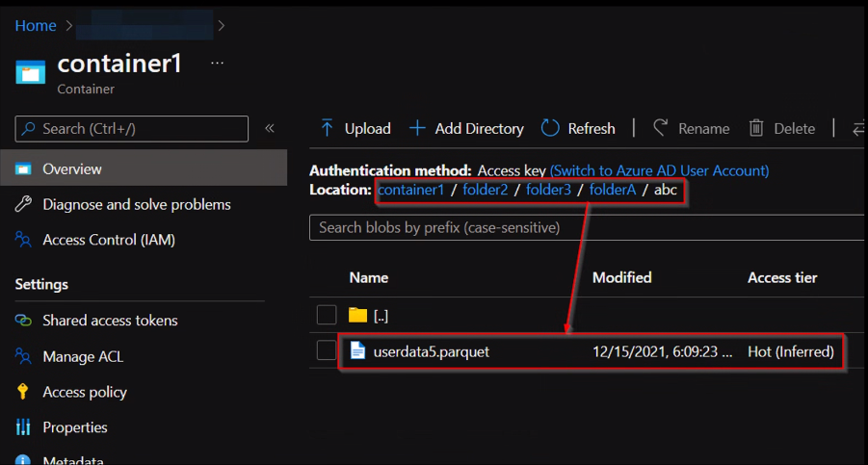Click the chevron after the blurred breadcrumb

click(x=222, y=25)
